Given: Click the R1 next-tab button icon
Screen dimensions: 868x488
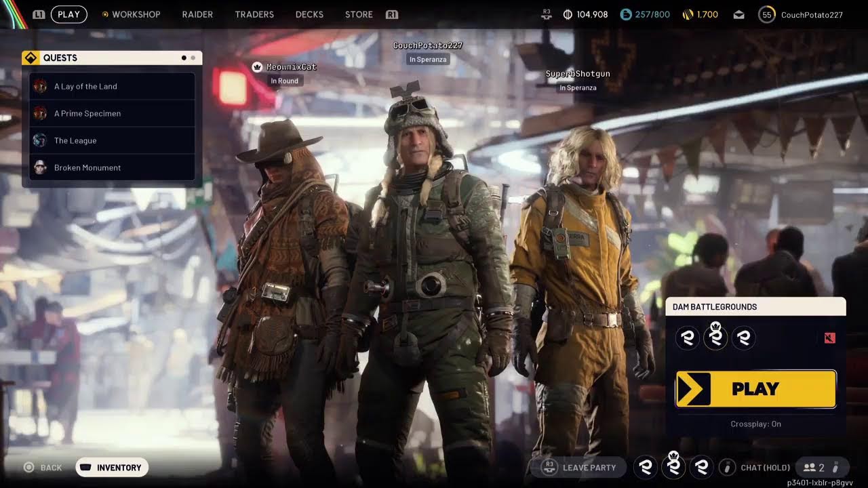Looking at the screenshot, I should click(391, 14).
